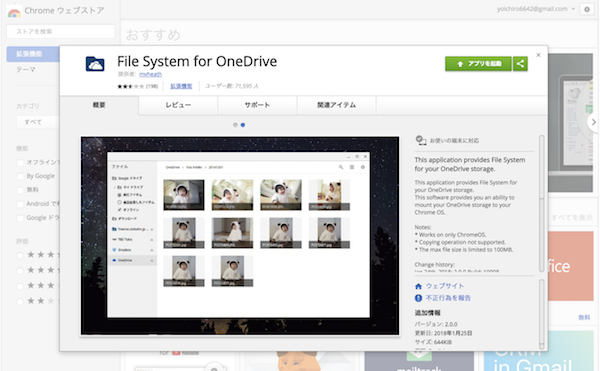The width and height of the screenshot is (600, 371).
Task: Launch the app with green アプリを起動 button
Action: tap(478, 63)
